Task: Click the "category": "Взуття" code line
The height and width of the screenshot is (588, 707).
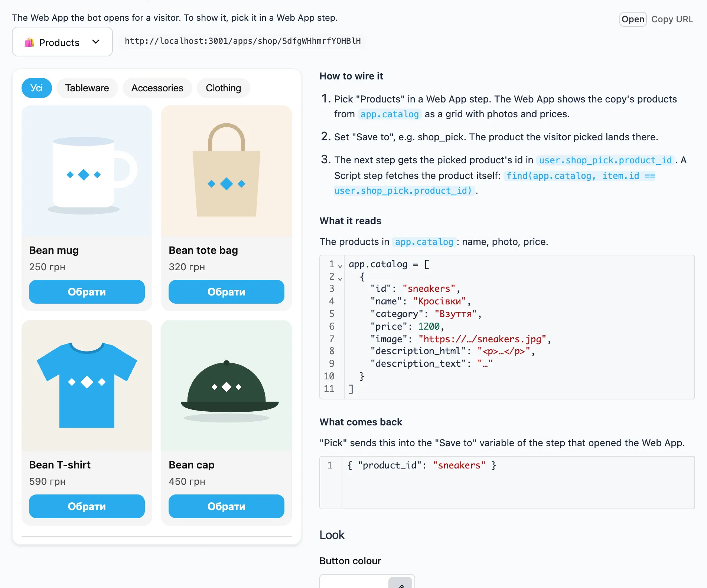Action: pos(426,314)
